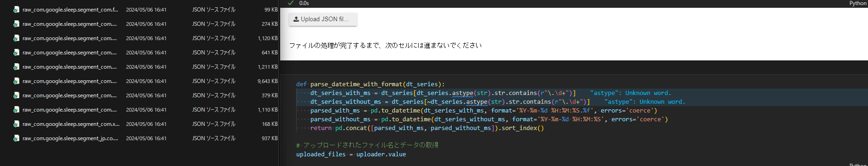The height and width of the screenshot is (166, 868).
Task: Select the file name in the 1,110 KB row
Action: click(x=70, y=110)
